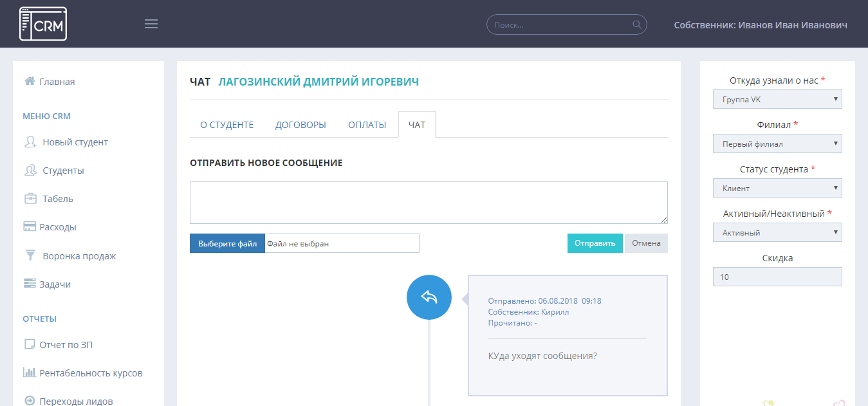Expand the Филиал dropdown

coord(777,143)
